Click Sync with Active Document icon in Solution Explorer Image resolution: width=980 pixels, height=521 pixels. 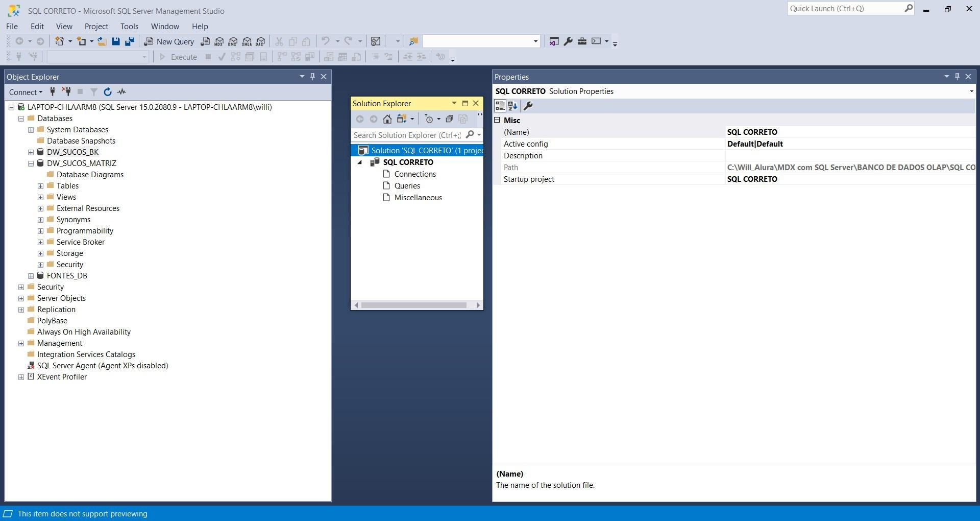(402, 119)
